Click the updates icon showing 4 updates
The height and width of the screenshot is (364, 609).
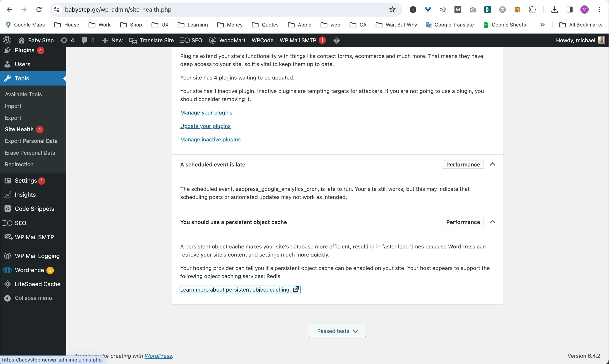(64, 40)
